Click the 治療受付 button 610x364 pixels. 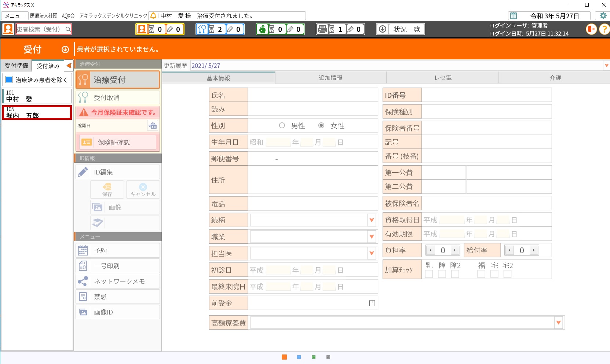click(x=118, y=80)
